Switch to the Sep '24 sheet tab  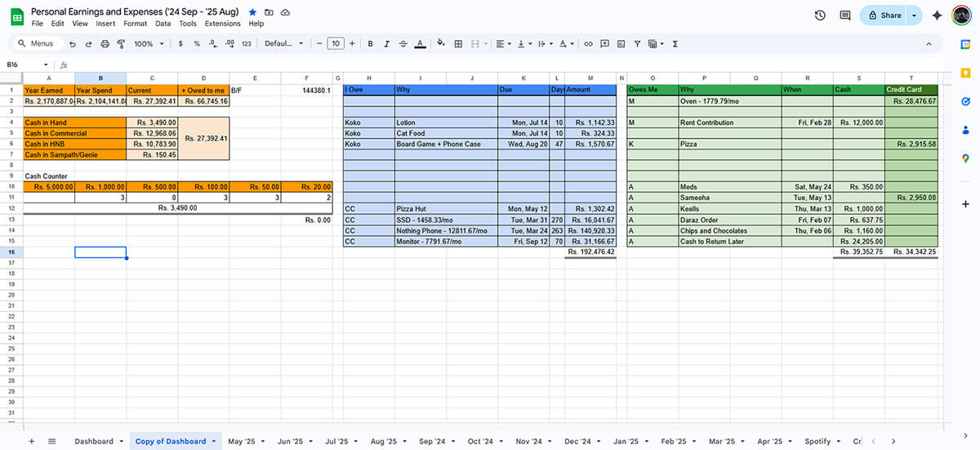pyautogui.click(x=432, y=441)
